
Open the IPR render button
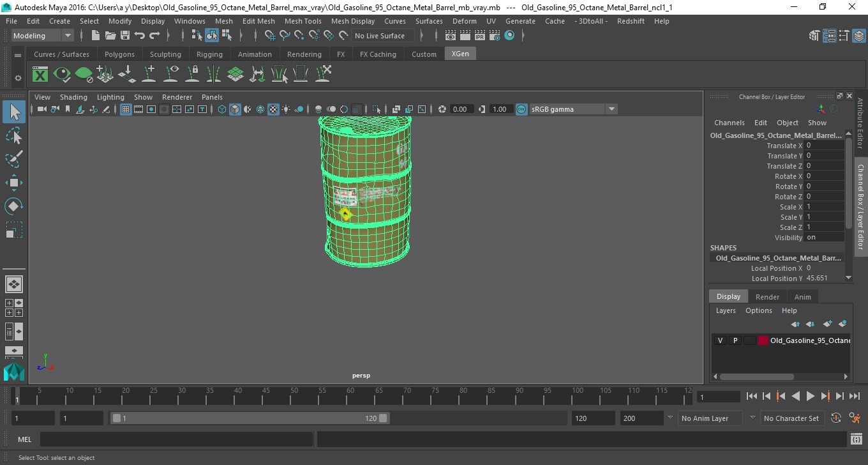click(480, 36)
